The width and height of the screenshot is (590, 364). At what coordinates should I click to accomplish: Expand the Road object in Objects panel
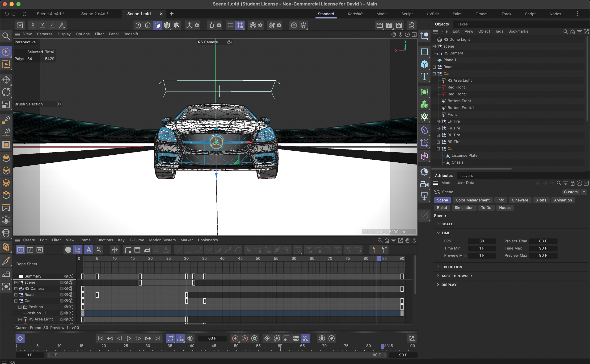434,67
